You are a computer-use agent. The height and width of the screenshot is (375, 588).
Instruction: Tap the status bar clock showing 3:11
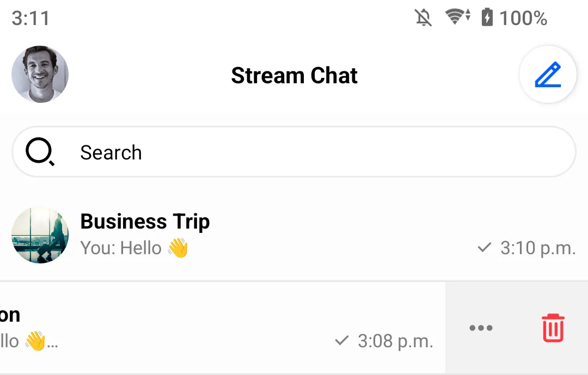(x=30, y=19)
